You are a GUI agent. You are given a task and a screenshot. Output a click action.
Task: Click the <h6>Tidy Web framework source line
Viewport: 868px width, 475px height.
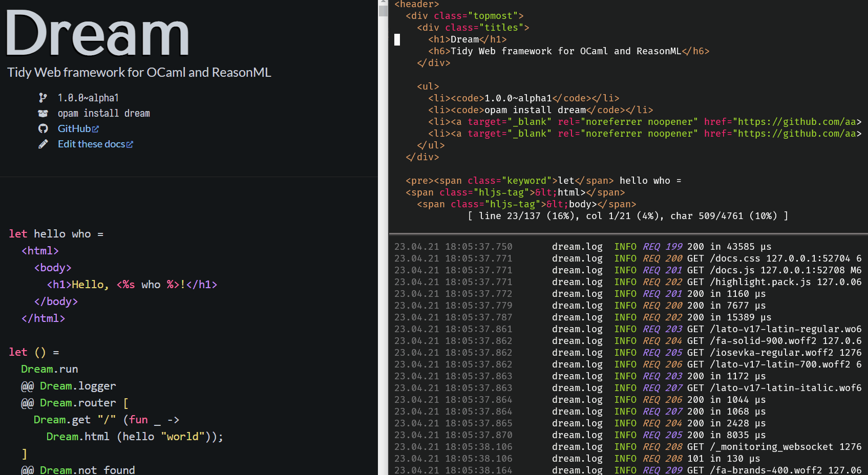coord(569,51)
